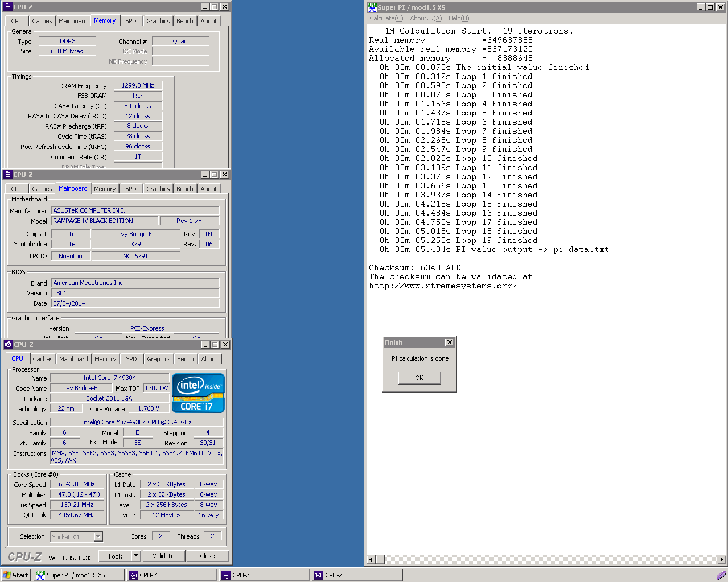Click the Super PI window title icon

coord(372,7)
